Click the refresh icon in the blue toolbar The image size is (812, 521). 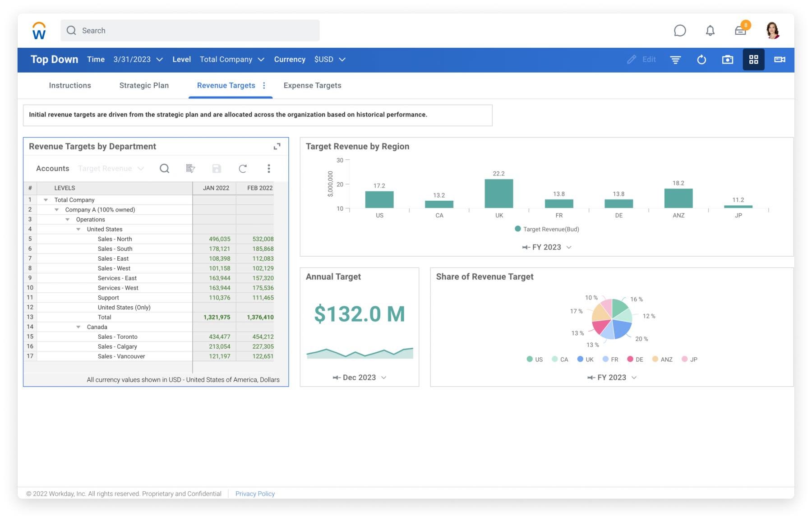pyautogui.click(x=701, y=60)
